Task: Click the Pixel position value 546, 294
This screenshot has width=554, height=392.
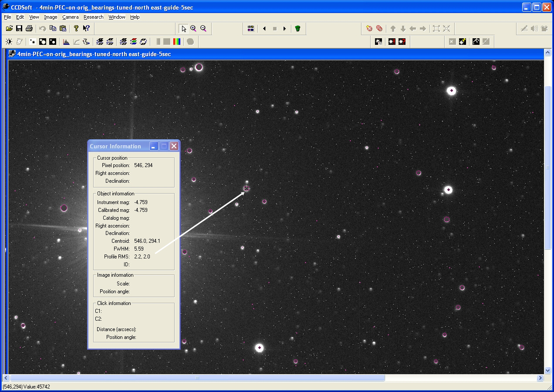Action: click(143, 165)
